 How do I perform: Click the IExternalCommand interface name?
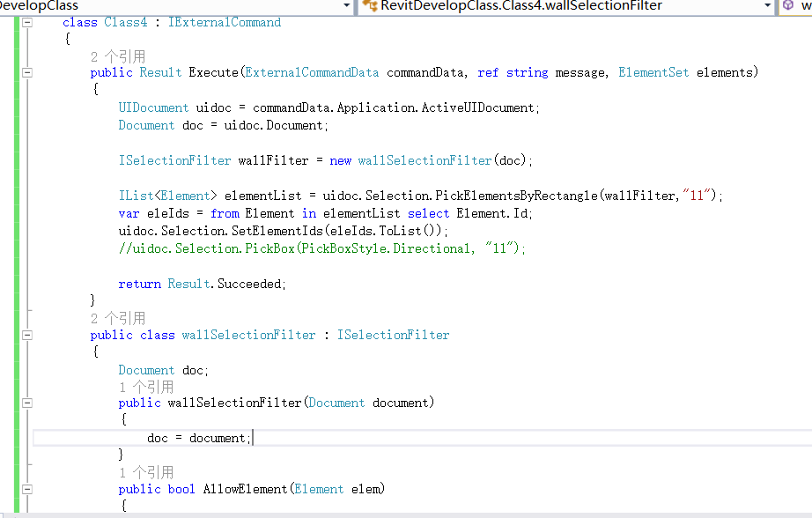pos(225,22)
